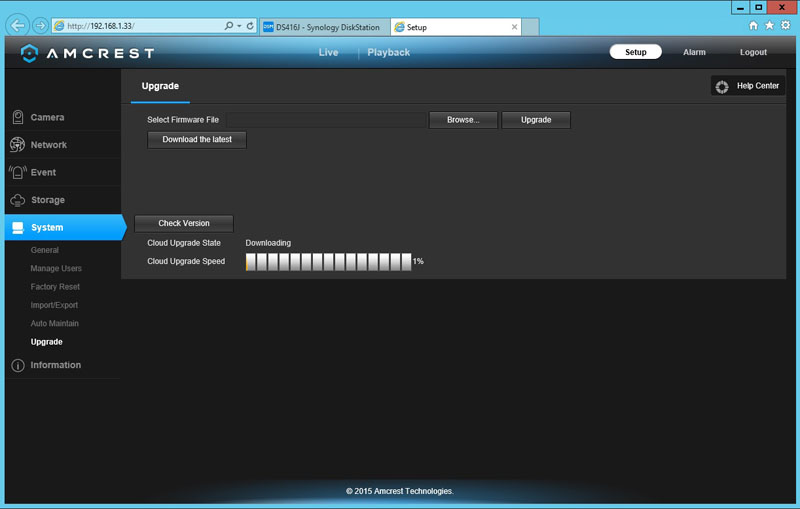This screenshot has height=509, width=800.
Task: Go back with the browser back arrow
Action: click(18, 25)
